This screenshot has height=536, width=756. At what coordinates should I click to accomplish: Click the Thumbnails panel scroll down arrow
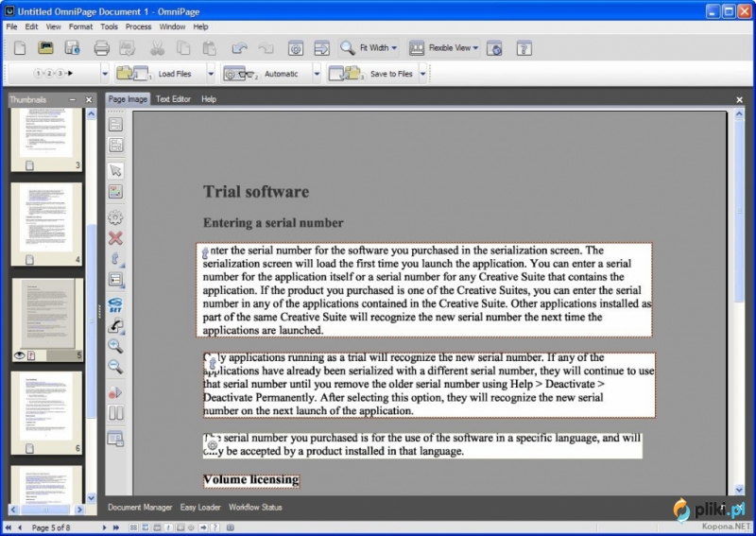pos(92,498)
